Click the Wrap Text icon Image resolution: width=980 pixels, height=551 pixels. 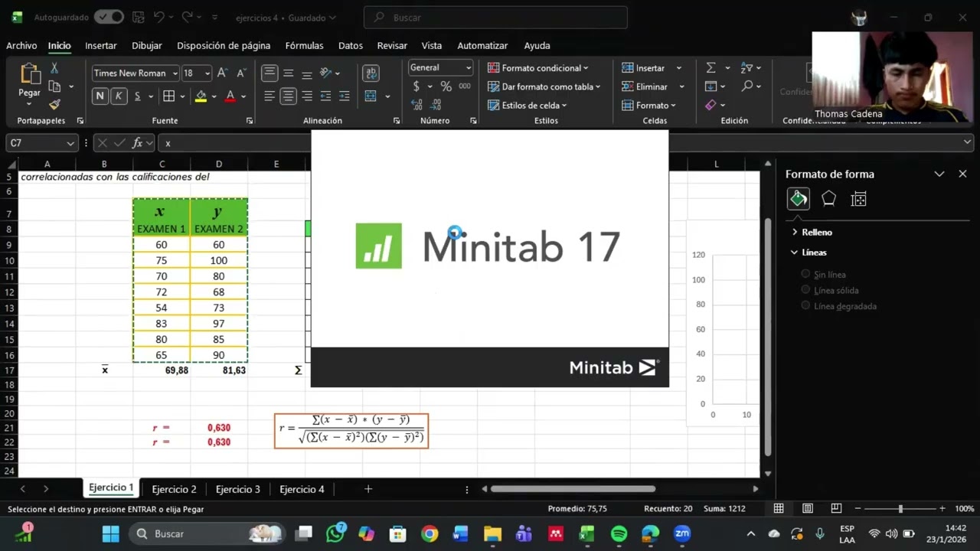(371, 73)
